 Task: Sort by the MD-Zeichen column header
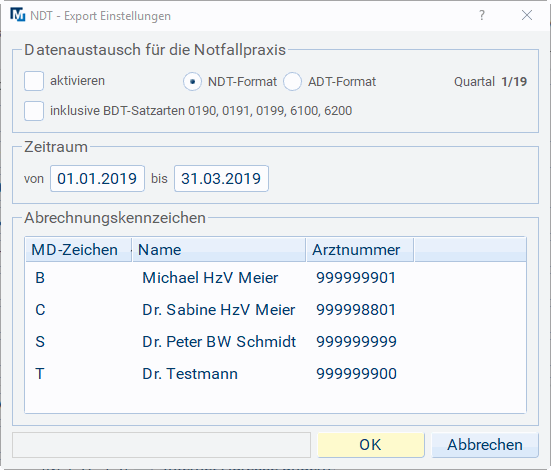tap(78, 250)
